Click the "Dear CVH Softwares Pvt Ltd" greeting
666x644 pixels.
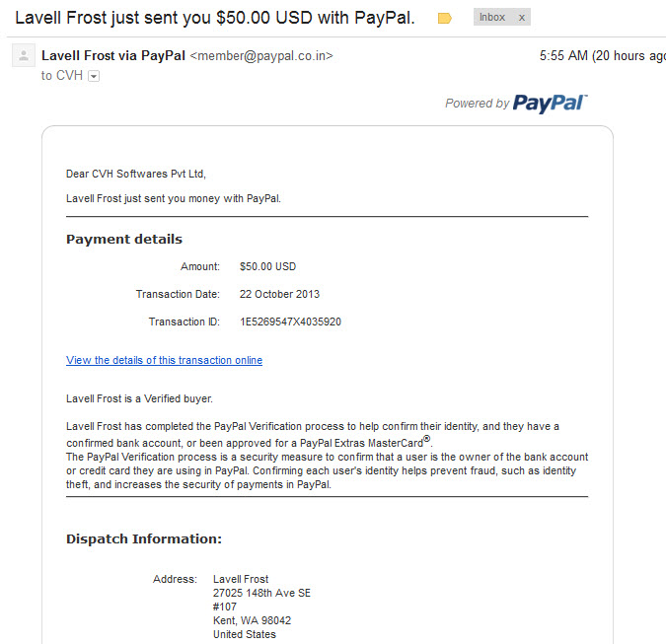tap(136, 174)
